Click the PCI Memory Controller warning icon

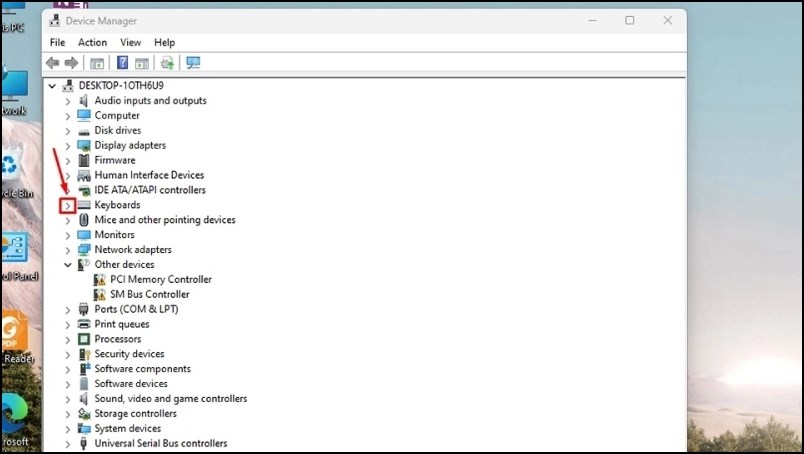point(99,280)
